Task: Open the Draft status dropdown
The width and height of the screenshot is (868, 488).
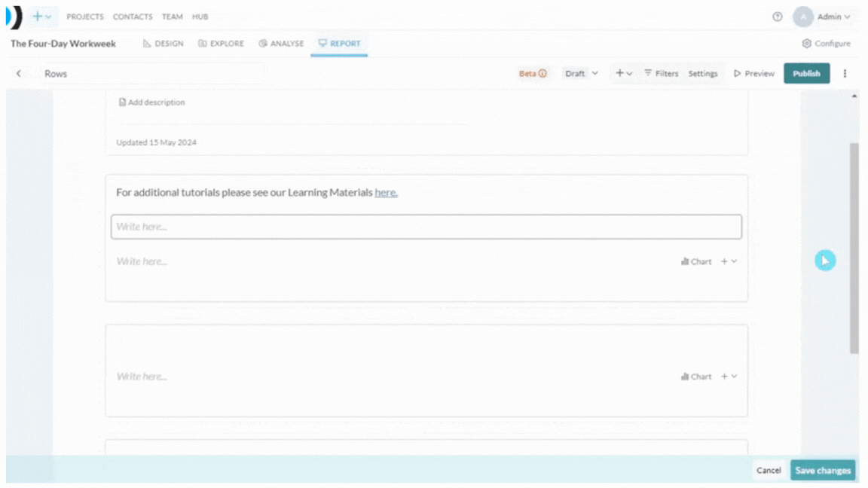Action: point(581,74)
